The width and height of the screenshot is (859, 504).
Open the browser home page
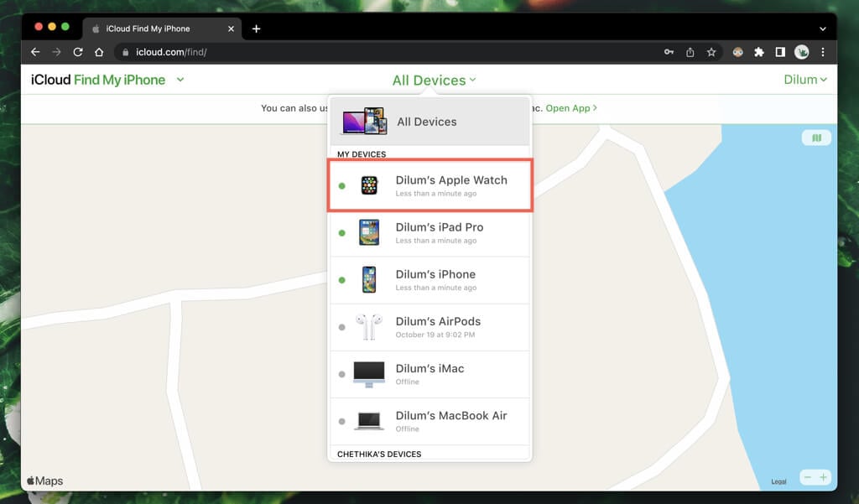[x=99, y=52]
